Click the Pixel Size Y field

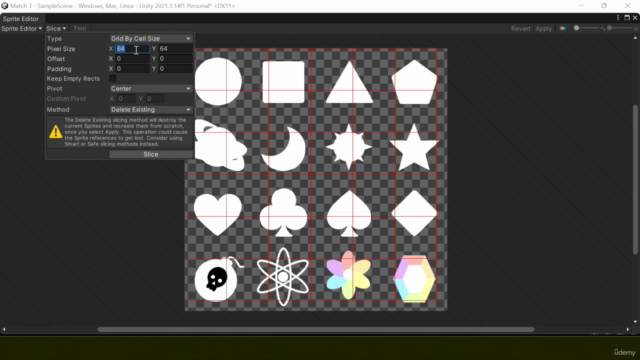tap(176, 49)
